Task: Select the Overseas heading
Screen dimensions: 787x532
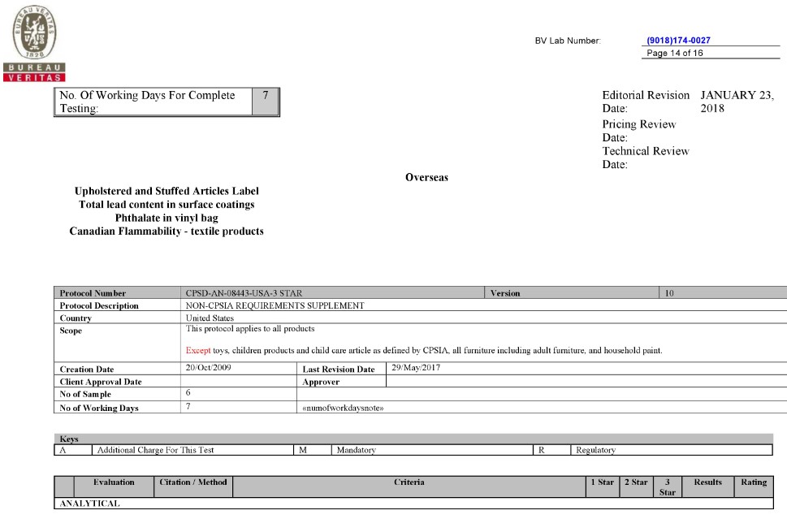Action: pos(426,178)
